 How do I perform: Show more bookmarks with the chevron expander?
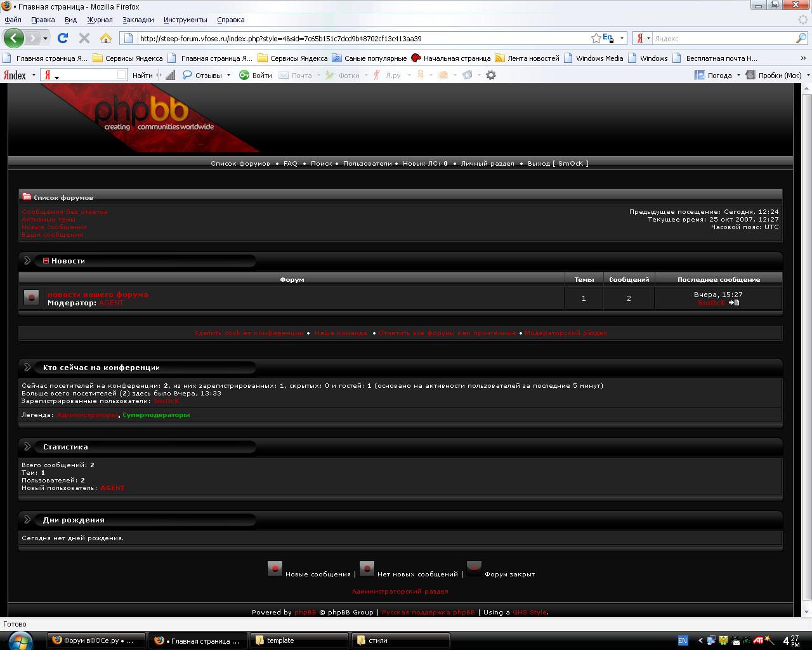(x=804, y=58)
